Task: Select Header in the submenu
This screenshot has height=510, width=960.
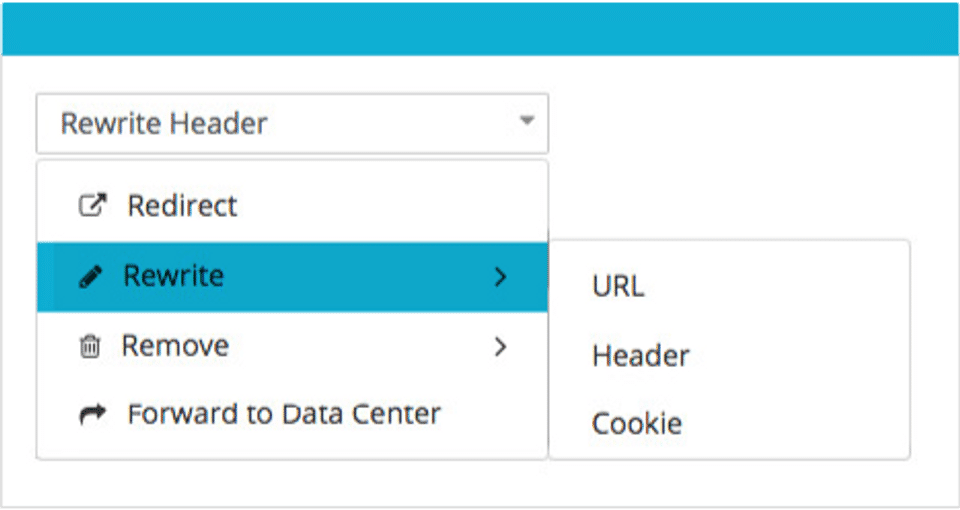Action: coord(640,355)
